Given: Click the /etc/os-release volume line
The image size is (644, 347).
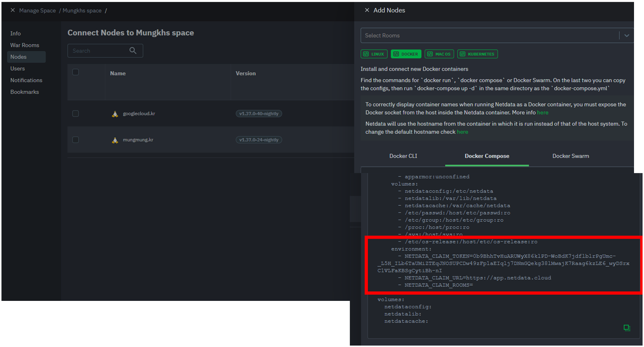Looking at the screenshot, I should (x=468, y=241).
